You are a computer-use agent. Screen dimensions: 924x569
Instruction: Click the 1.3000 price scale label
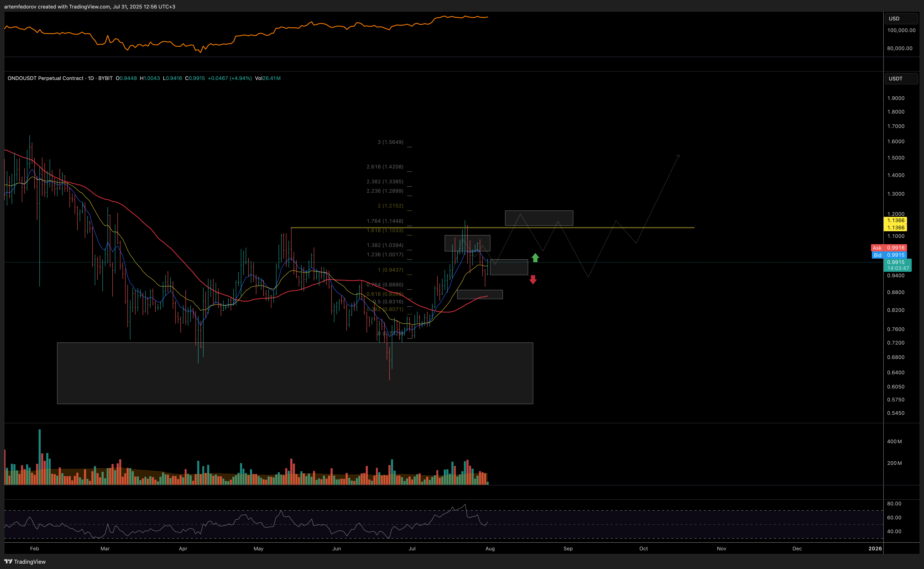896,194
